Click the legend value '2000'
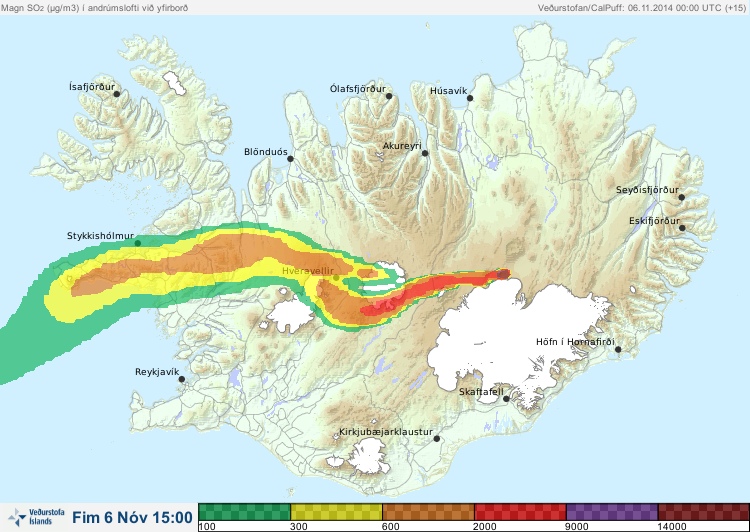 [x=485, y=527]
